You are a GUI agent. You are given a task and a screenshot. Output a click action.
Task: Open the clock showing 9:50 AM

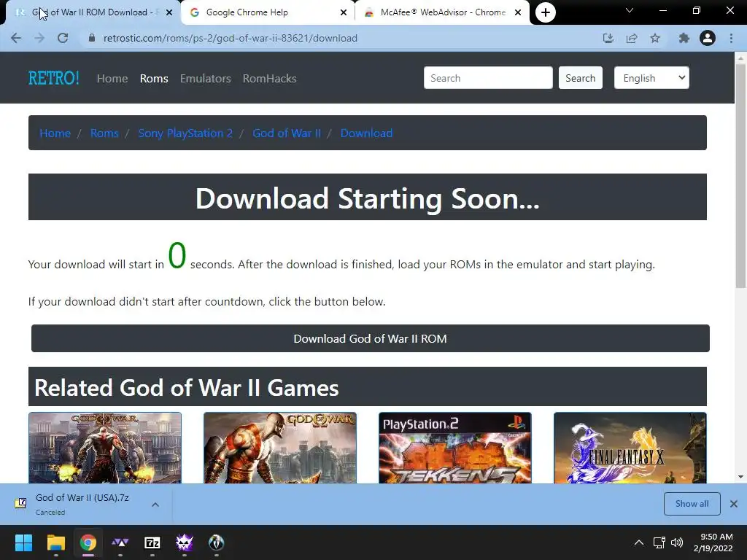pos(713,542)
